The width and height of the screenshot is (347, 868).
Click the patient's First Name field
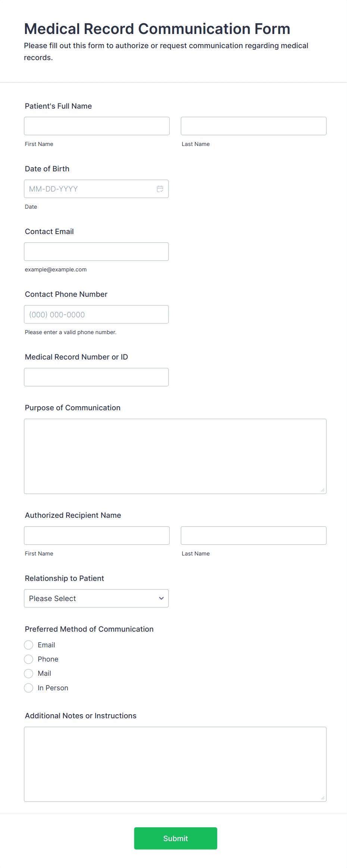point(96,126)
